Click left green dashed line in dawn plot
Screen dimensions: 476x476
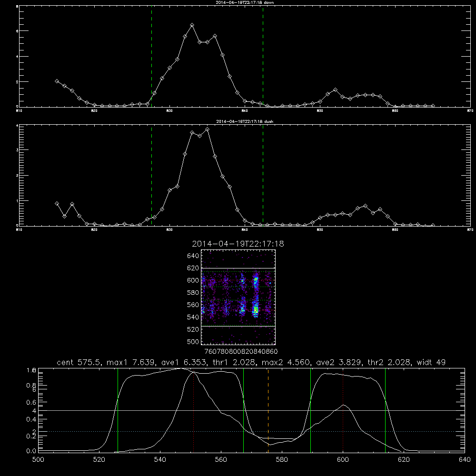click(151, 57)
